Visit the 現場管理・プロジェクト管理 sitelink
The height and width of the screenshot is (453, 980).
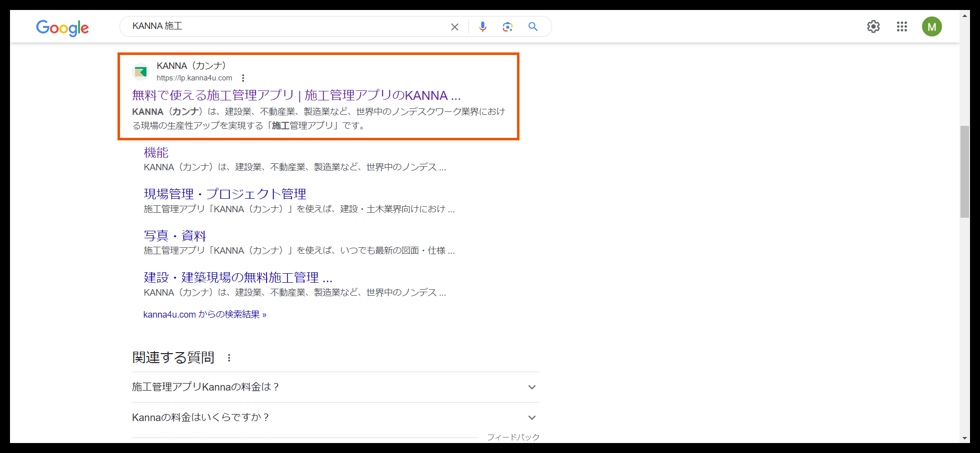tap(224, 194)
